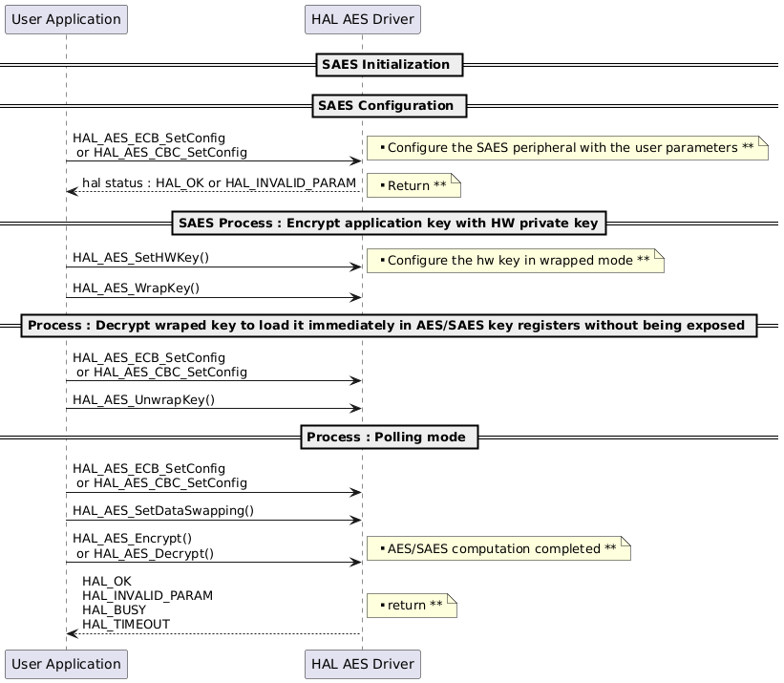This screenshot has width=784, height=683.
Task: Select the Configure hw key wrapped mode note
Action: (513, 261)
